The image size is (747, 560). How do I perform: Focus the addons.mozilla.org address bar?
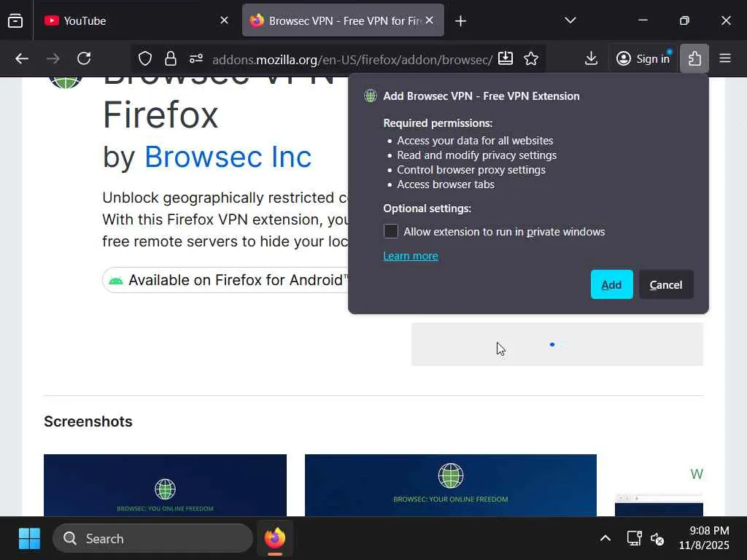(x=352, y=60)
